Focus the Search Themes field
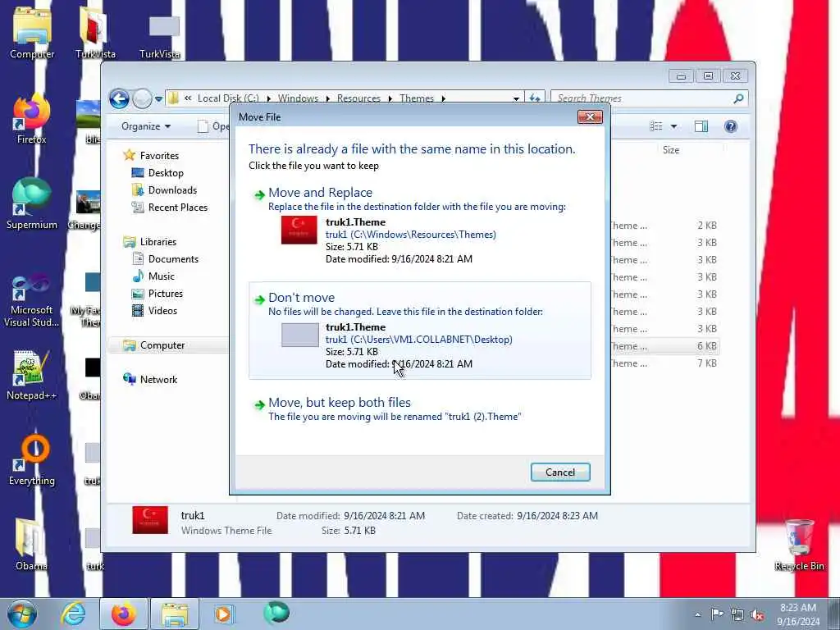Image resolution: width=840 pixels, height=630 pixels. [643, 98]
